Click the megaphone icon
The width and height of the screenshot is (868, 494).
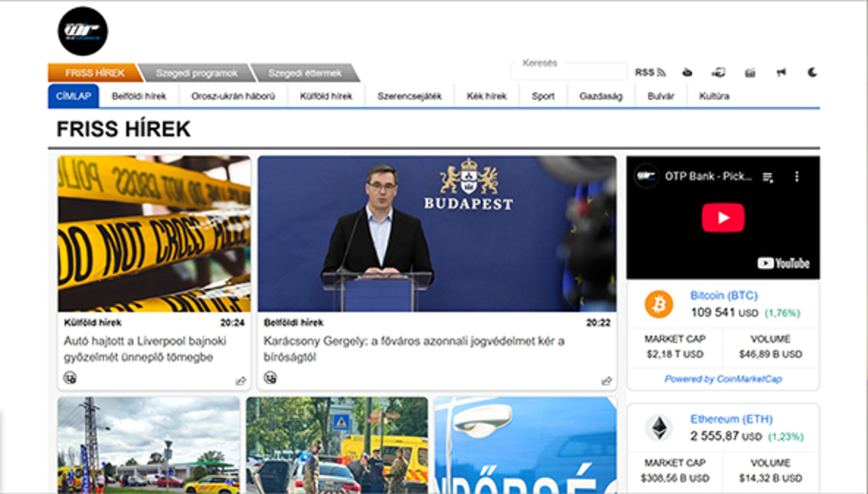point(781,73)
